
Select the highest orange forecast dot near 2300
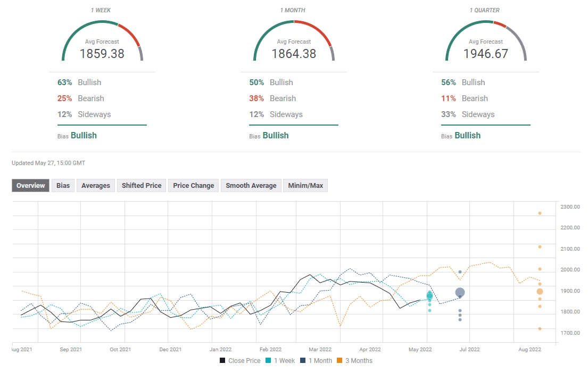click(540, 213)
